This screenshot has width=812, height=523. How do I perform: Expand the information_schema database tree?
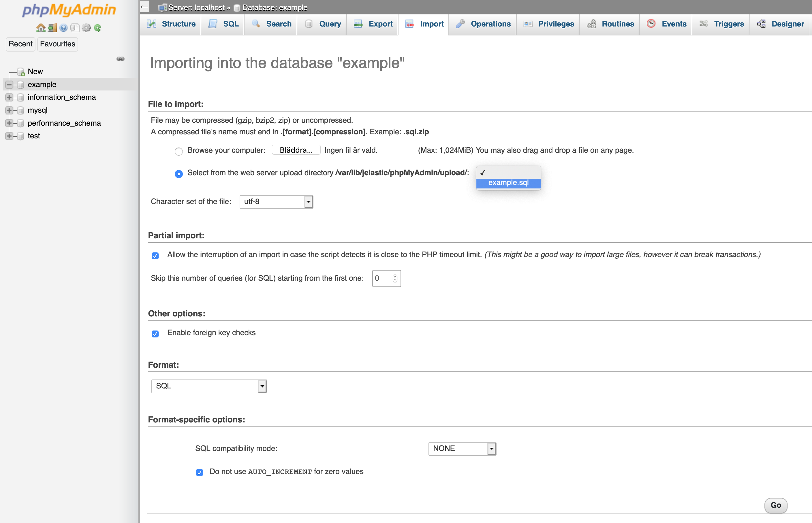[9, 97]
